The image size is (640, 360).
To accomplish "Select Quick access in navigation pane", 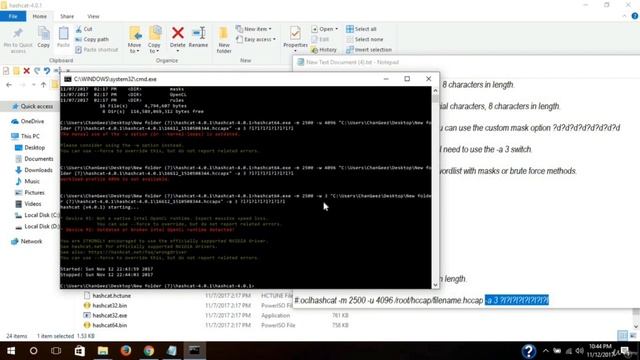I will [32, 106].
